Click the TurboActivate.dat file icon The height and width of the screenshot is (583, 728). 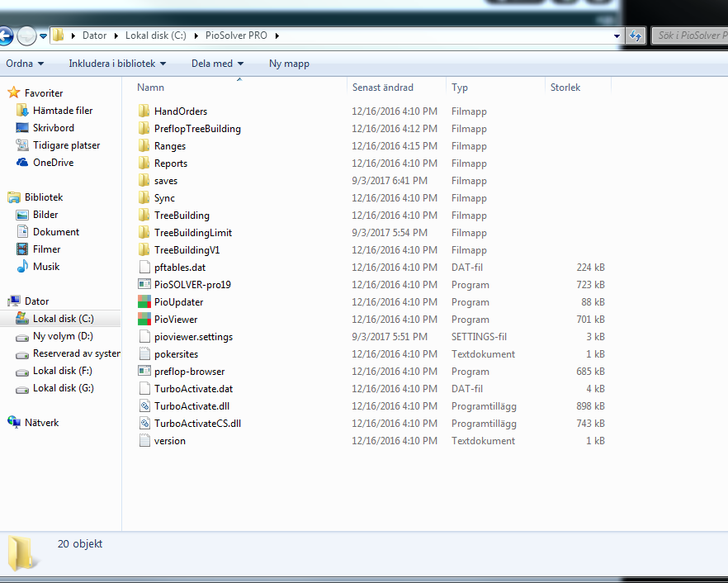[x=144, y=388]
